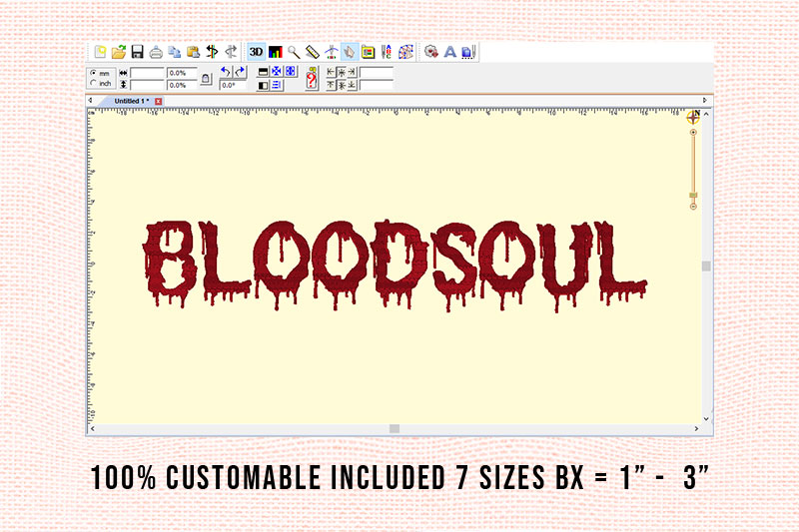The height and width of the screenshot is (532, 799).
Task: Copy selection with the Copy icon
Action: pyautogui.click(x=174, y=53)
